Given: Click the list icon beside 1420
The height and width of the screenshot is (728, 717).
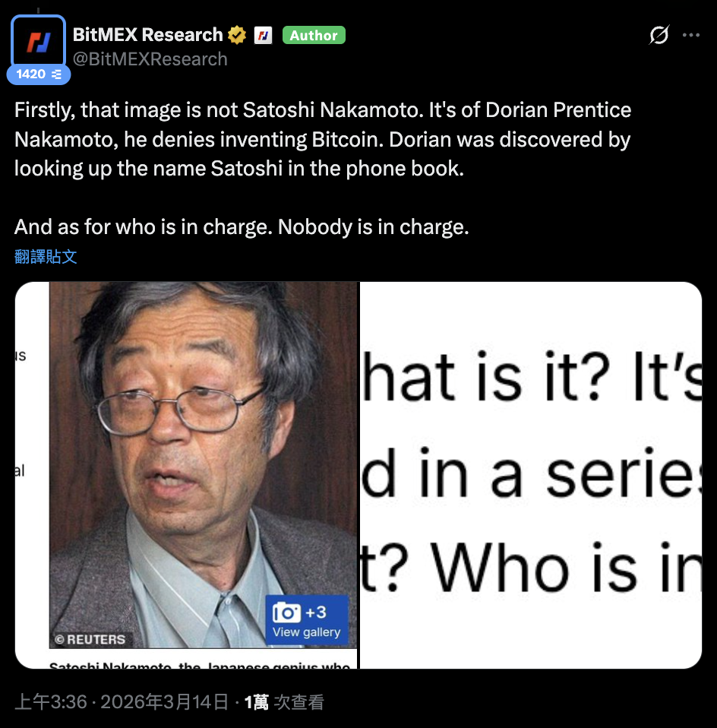Looking at the screenshot, I should pyautogui.click(x=57, y=74).
